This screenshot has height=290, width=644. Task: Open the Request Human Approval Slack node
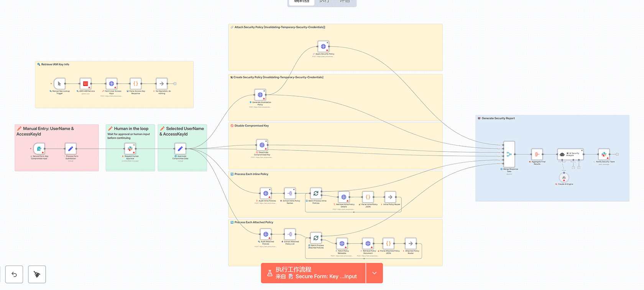[130, 148]
